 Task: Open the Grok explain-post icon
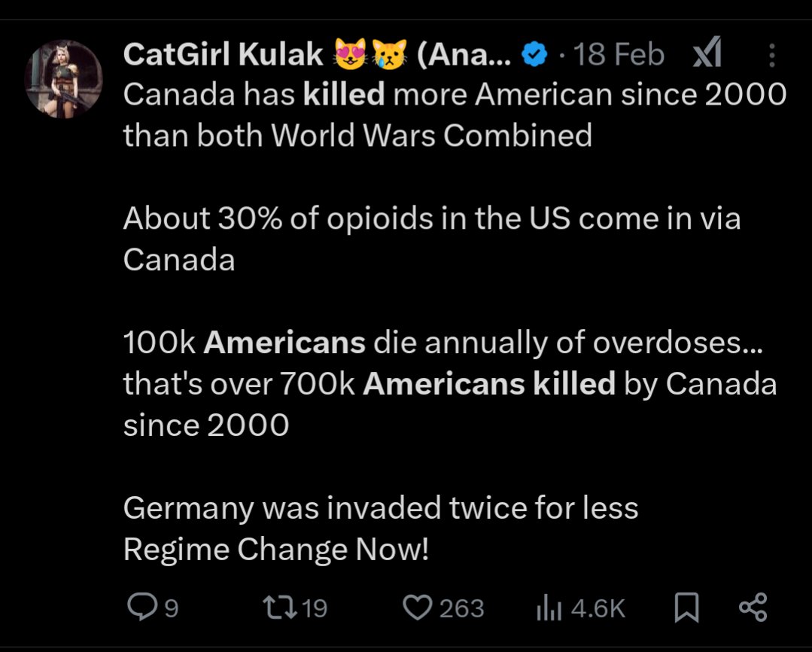pyautogui.click(x=707, y=54)
